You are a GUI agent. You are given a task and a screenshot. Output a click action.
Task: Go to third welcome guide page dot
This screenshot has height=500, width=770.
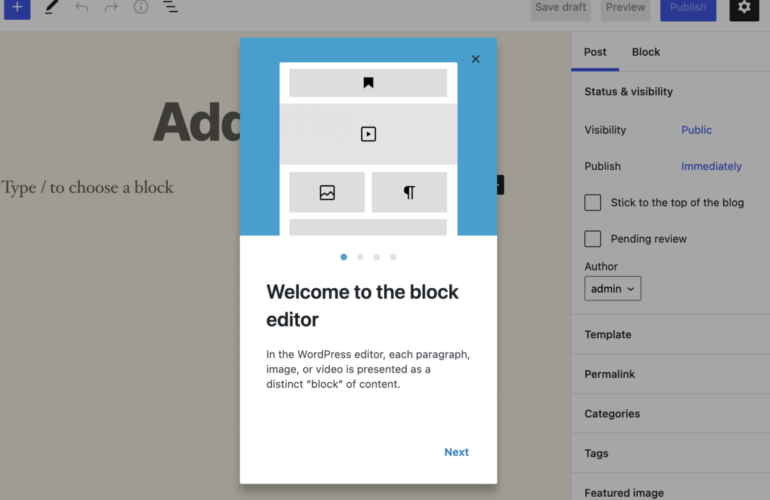tap(377, 257)
